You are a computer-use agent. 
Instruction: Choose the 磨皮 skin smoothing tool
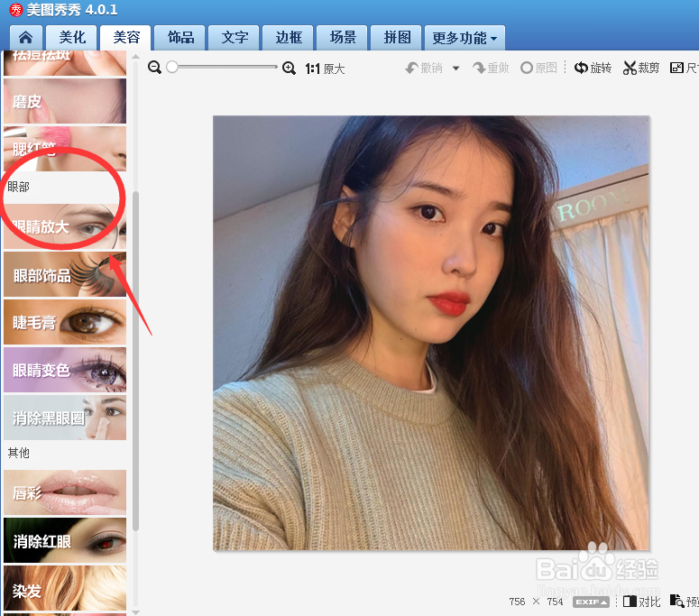65,101
